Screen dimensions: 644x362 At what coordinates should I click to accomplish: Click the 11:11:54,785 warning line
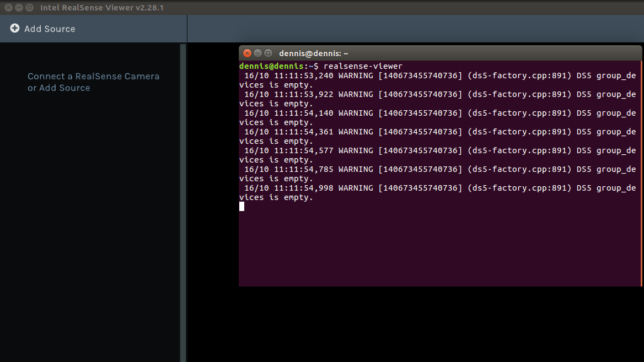(437, 174)
